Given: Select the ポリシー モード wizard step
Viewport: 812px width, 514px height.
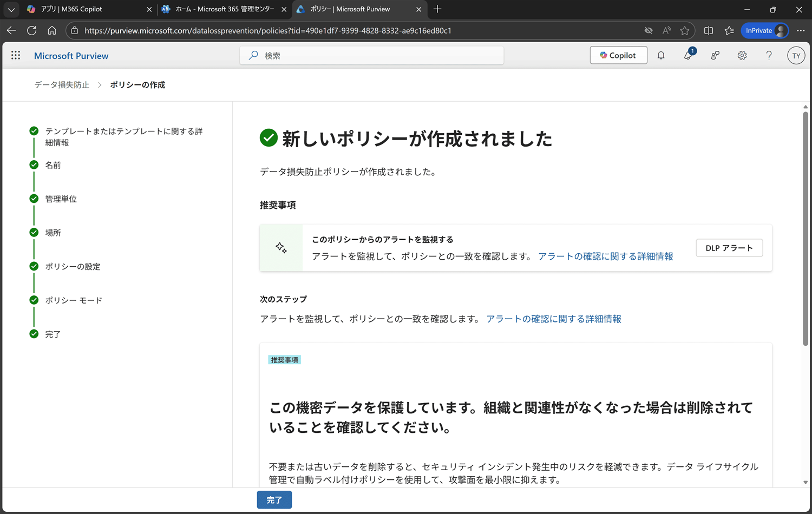Looking at the screenshot, I should tap(74, 300).
